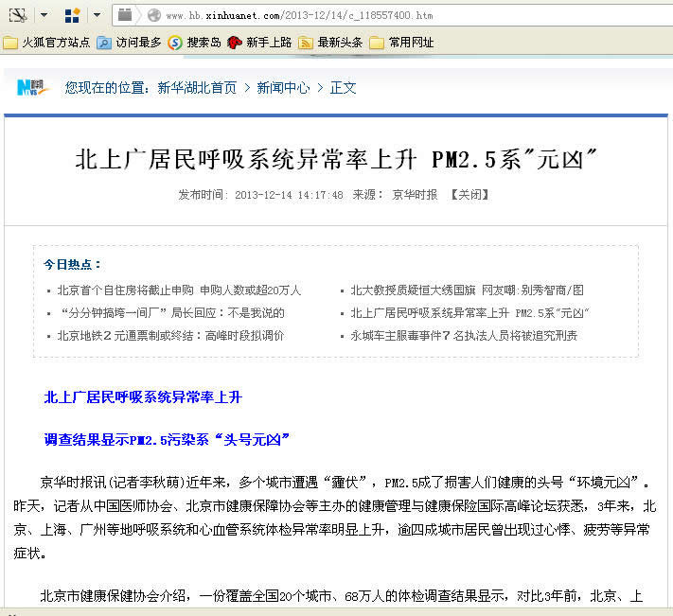Click the blue subheading 北上广居民呼吸系统异常率上升
This screenshot has height=616, width=673.
coord(143,397)
